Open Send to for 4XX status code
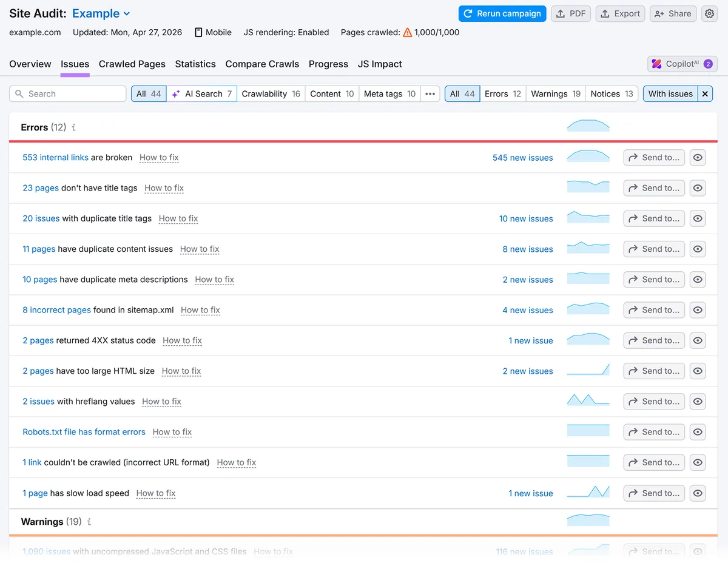 [x=654, y=340]
